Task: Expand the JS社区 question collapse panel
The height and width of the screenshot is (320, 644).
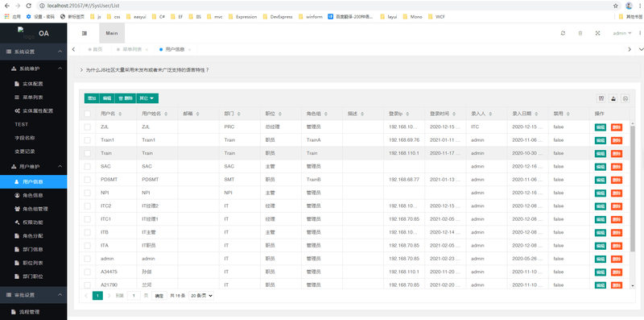Action: pyautogui.click(x=357, y=70)
